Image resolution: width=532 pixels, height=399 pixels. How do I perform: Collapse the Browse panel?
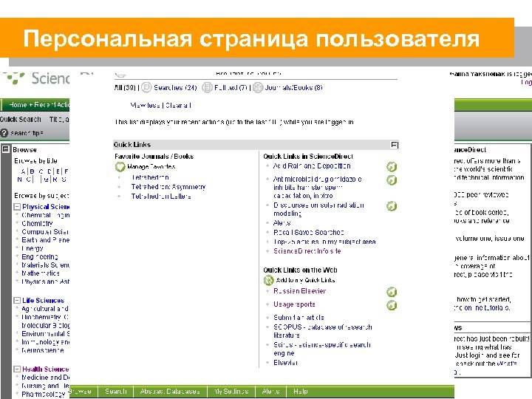(6, 149)
